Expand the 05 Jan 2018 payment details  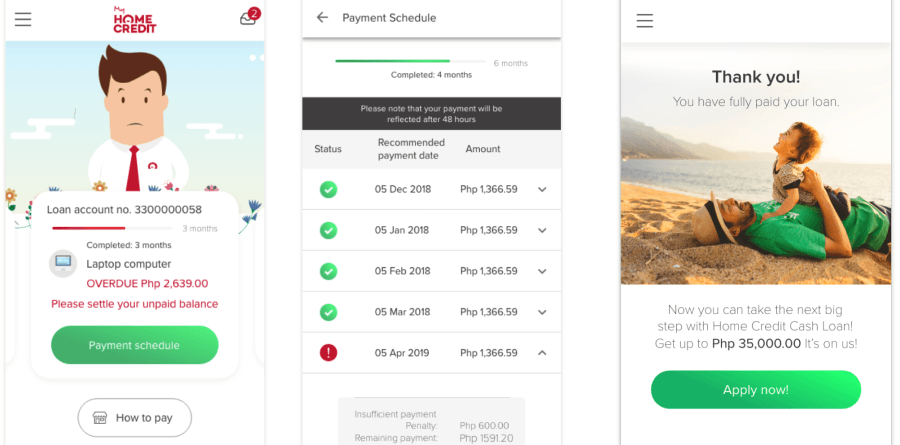542,230
